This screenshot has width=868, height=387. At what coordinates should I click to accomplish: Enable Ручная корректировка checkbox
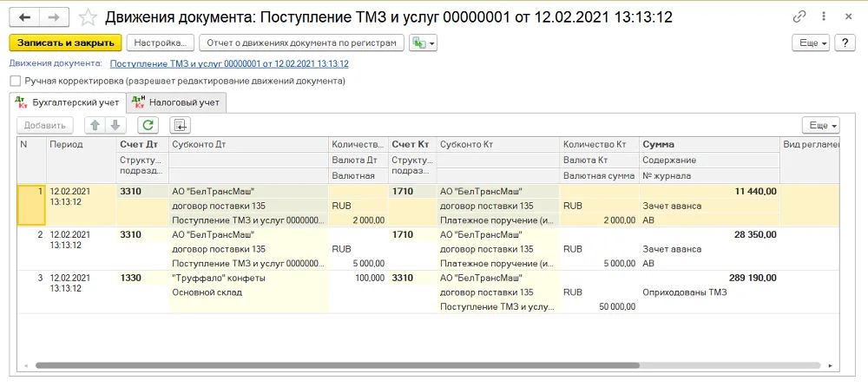[x=16, y=81]
